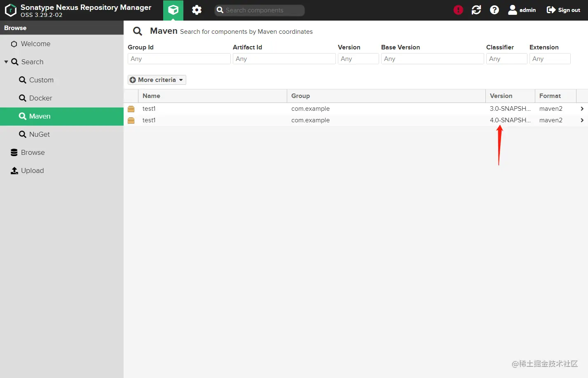Click the Version filter input field
Screen dimensions: 588x378
click(358, 59)
